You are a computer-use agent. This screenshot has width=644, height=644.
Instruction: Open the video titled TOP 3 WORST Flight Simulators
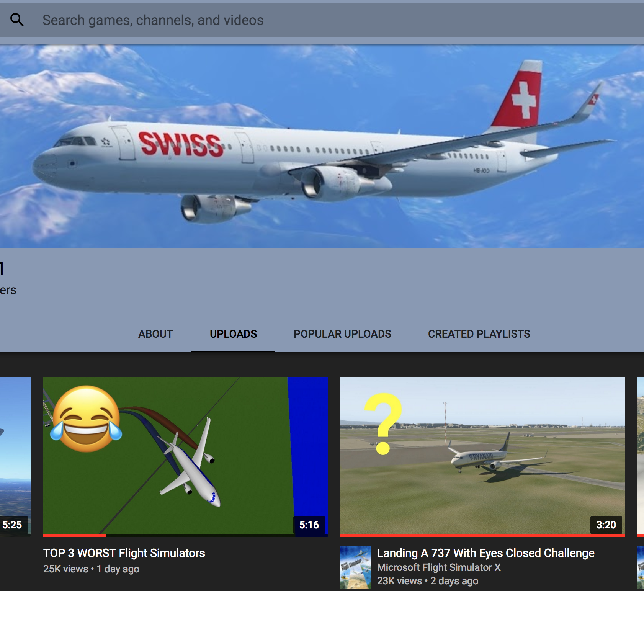124,553
